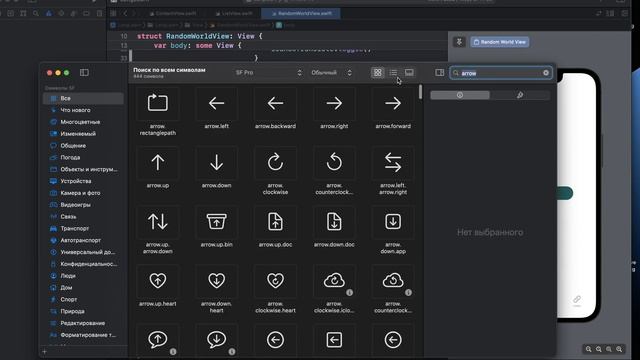Open Устройства category
Viewport: 640px width, 360px height.
(83, 181)
